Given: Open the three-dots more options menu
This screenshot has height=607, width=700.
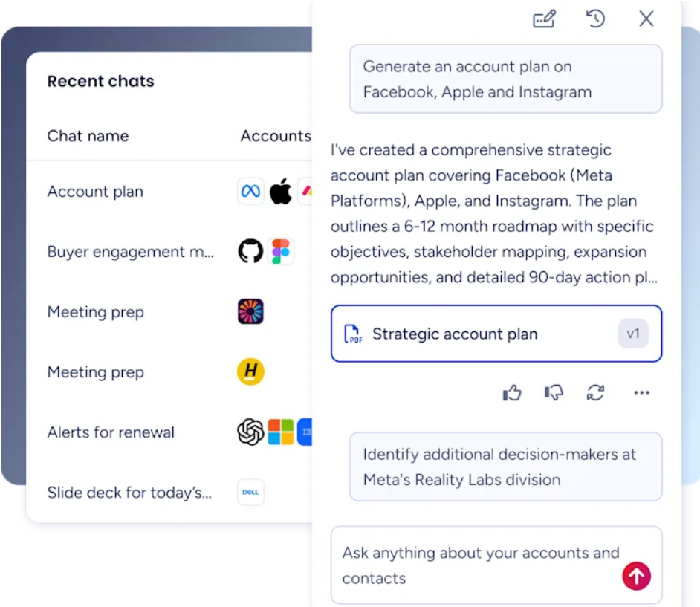Looking at the screenshot, I should pos(641,393).
